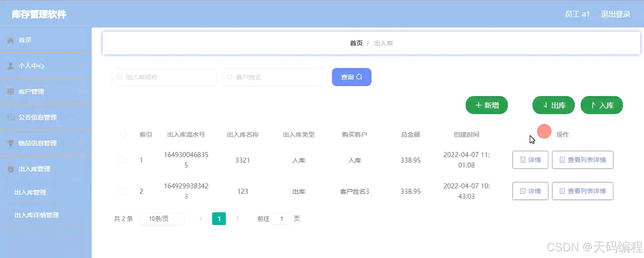The height and width of the screenshot is (258, 644).
Task: Click the document icon on row 2 详情
Action: click(x=523, y=191)
